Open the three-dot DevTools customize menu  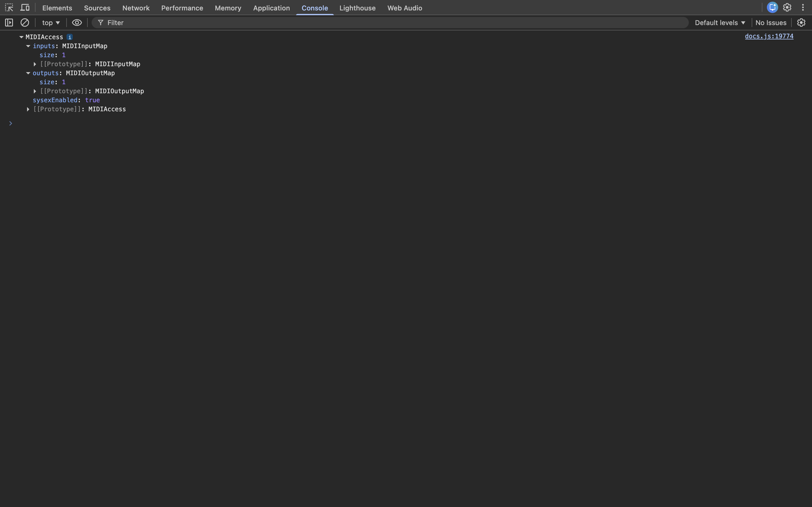803,7
